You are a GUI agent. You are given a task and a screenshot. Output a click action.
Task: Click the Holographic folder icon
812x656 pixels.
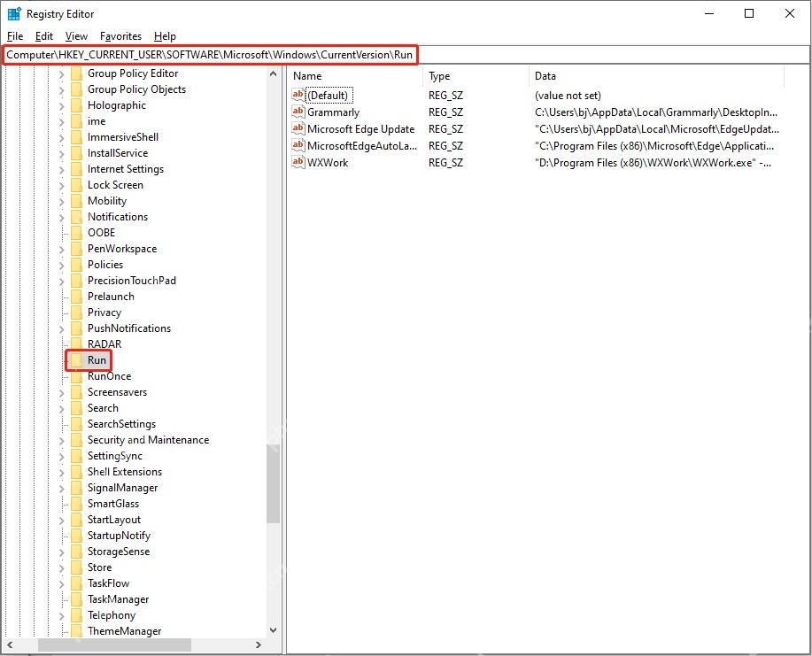(x=77, y=105)
